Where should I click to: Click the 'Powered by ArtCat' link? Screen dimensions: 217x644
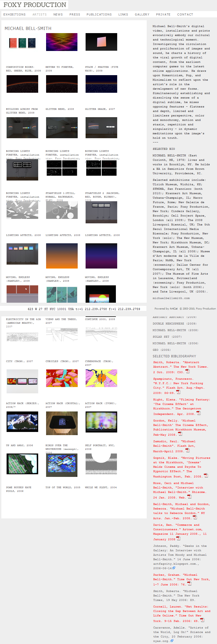click(166, 309)
